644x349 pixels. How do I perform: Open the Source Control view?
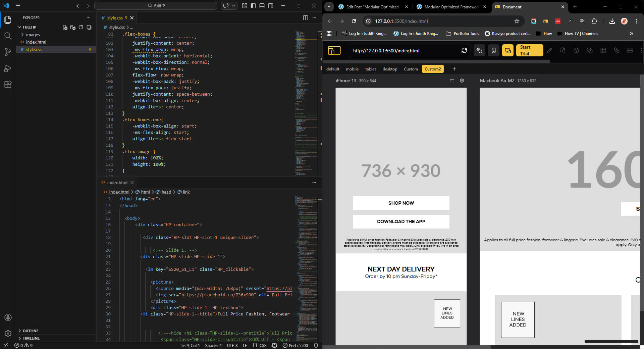[x=8, y=52]
